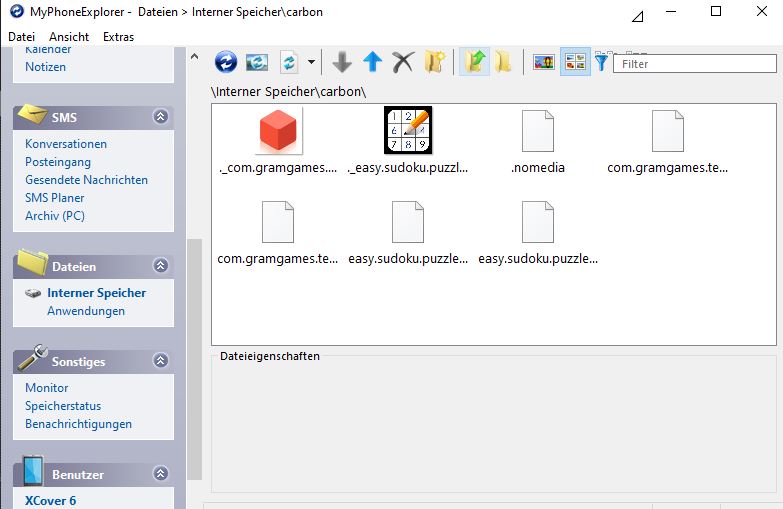Click the Dateien folder header icon

32,262
